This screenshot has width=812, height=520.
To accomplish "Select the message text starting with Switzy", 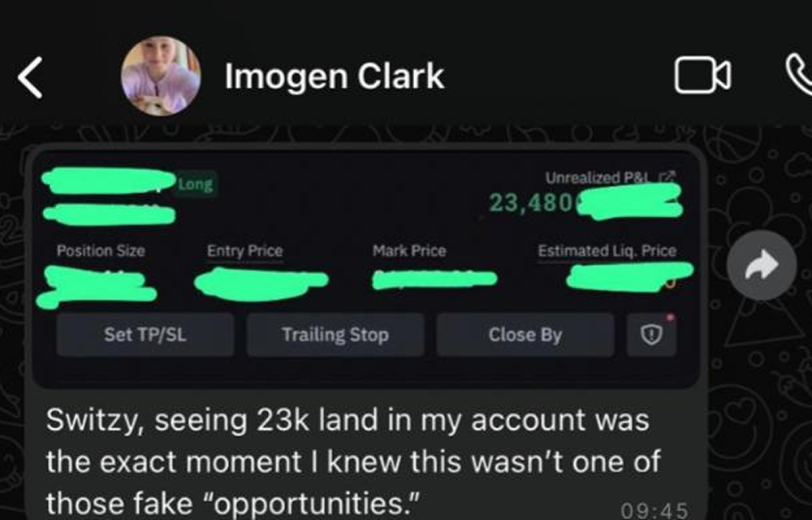I will click(353, 461).
